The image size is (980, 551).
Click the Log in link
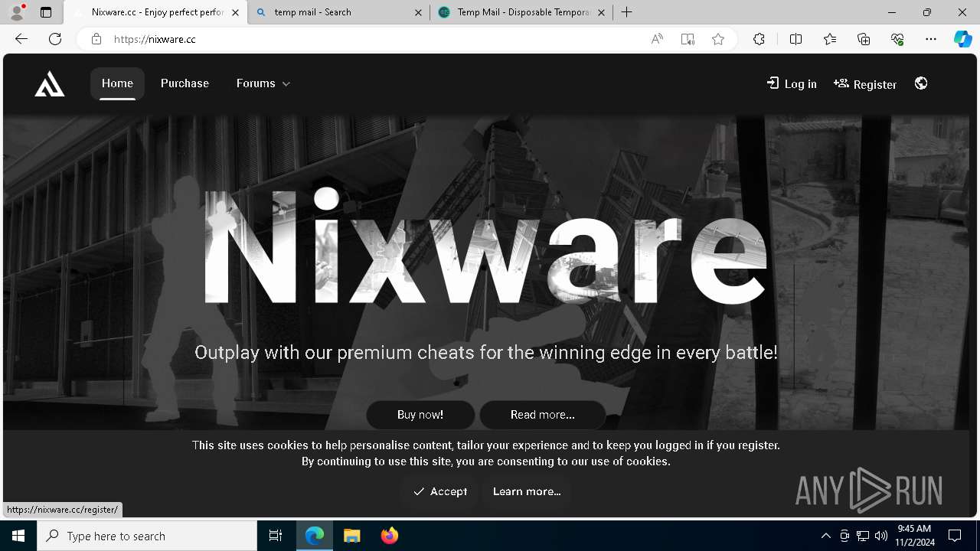point(792,83)
